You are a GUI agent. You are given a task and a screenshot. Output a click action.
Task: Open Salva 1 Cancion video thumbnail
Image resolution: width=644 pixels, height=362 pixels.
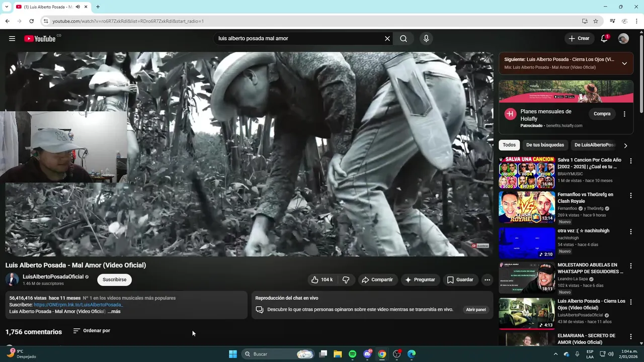[x=527, y=172]
